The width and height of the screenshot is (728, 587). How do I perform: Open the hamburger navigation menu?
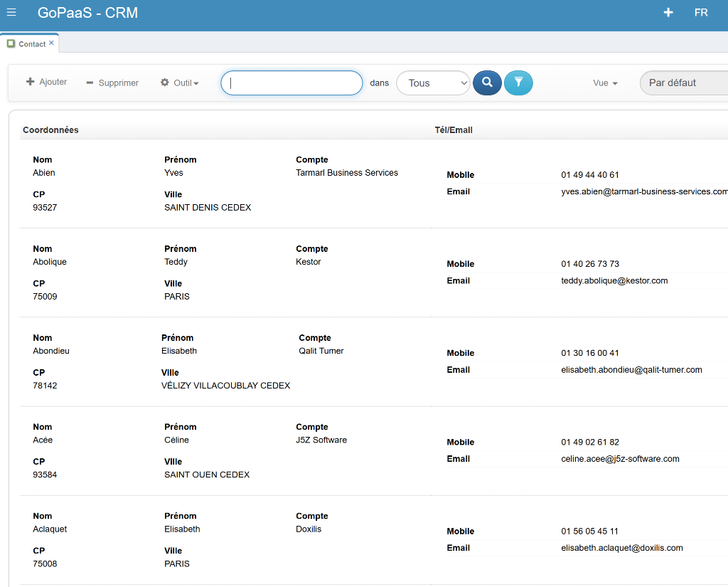click(x=11, y=12)
